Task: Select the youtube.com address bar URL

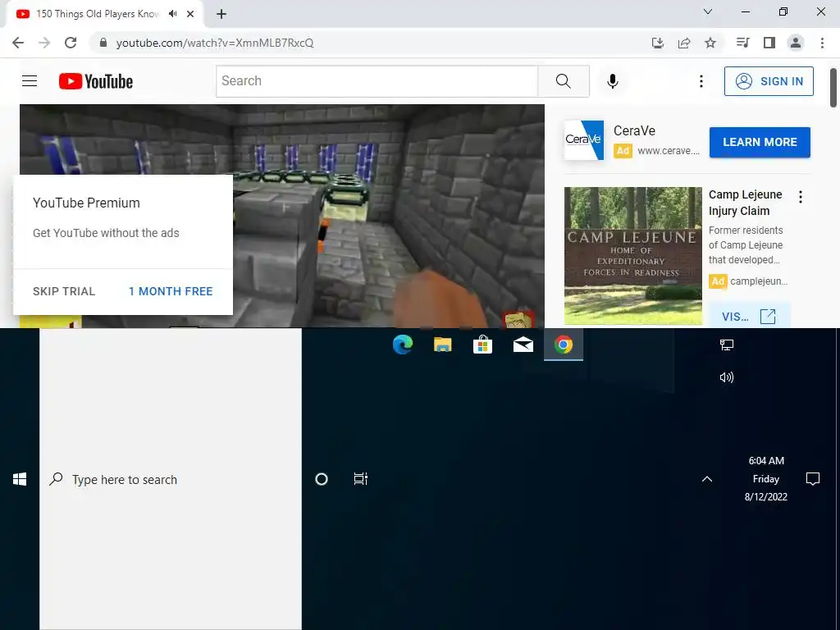Action: 215,43
